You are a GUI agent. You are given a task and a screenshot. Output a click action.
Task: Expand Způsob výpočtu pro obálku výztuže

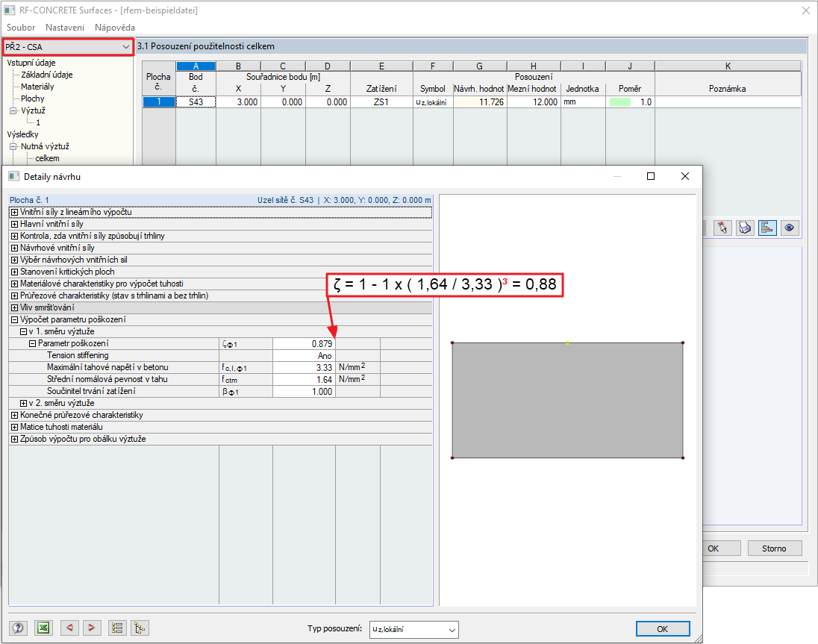click(x=15, y=439)
